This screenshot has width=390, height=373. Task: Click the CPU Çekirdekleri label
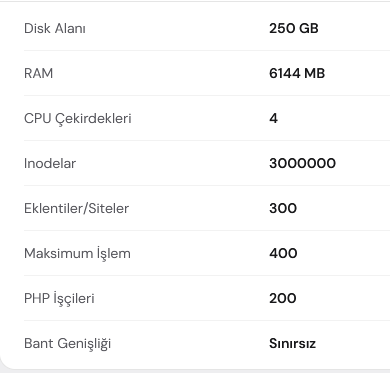[78, 119]
